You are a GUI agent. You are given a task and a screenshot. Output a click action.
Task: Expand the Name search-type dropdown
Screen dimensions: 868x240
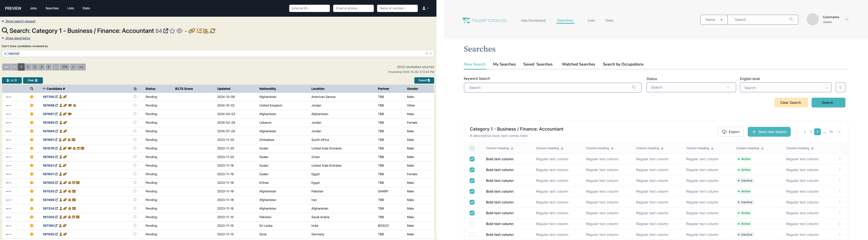click(714, 20)
